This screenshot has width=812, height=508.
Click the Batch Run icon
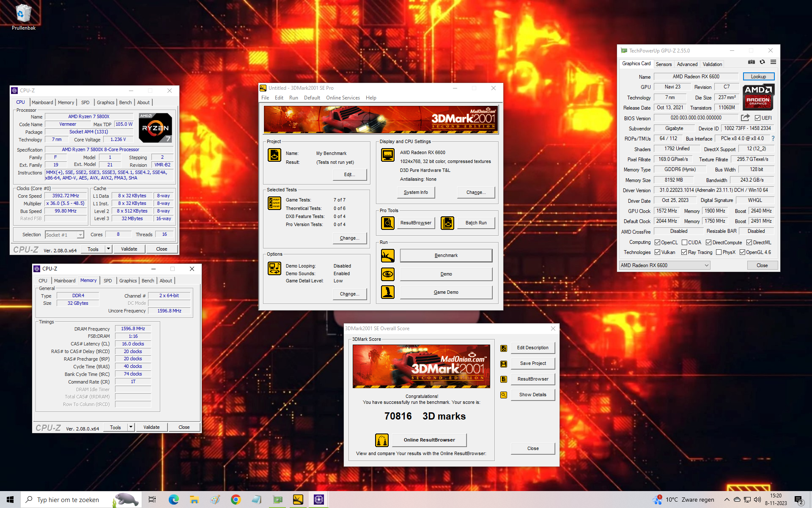[447, 223]
